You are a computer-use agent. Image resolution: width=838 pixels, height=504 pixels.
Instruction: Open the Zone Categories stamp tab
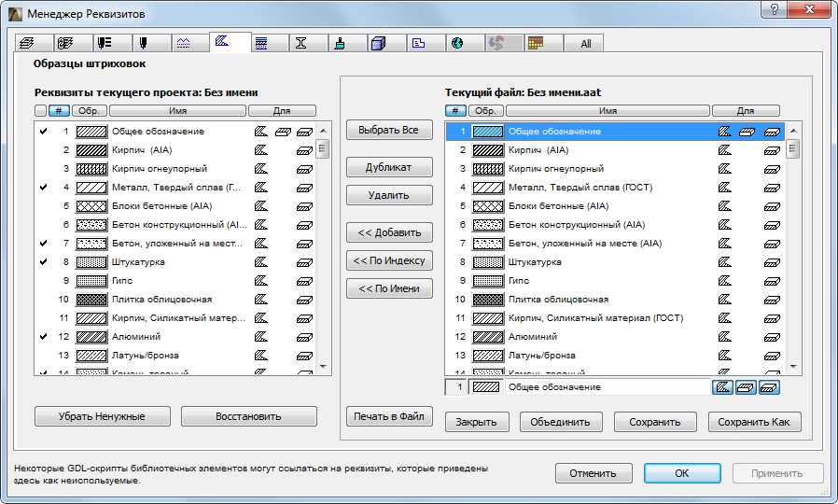pyautogui.click(x=426, y=43)
